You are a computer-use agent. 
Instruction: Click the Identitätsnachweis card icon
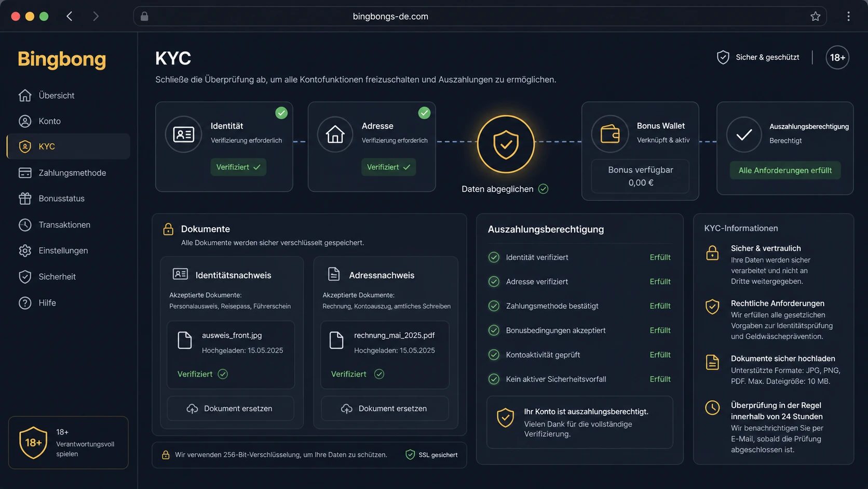point(180,274)
